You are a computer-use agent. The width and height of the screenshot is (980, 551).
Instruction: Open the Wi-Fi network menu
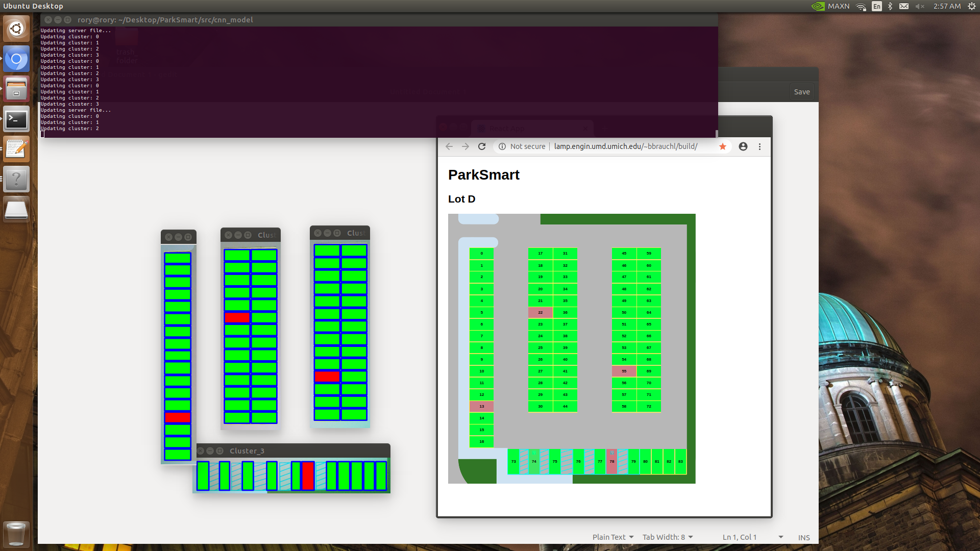pyautogui.click(x=861, y=6)
